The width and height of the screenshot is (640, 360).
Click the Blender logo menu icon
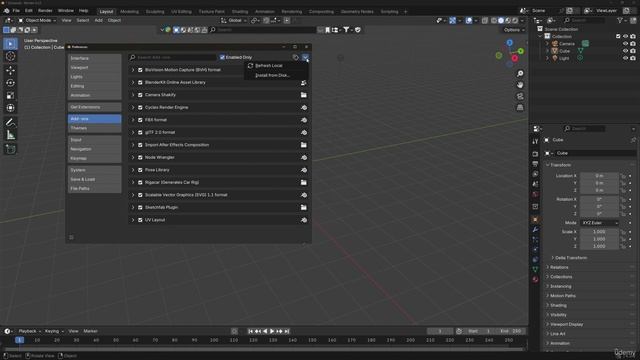(x=6, y=11)
